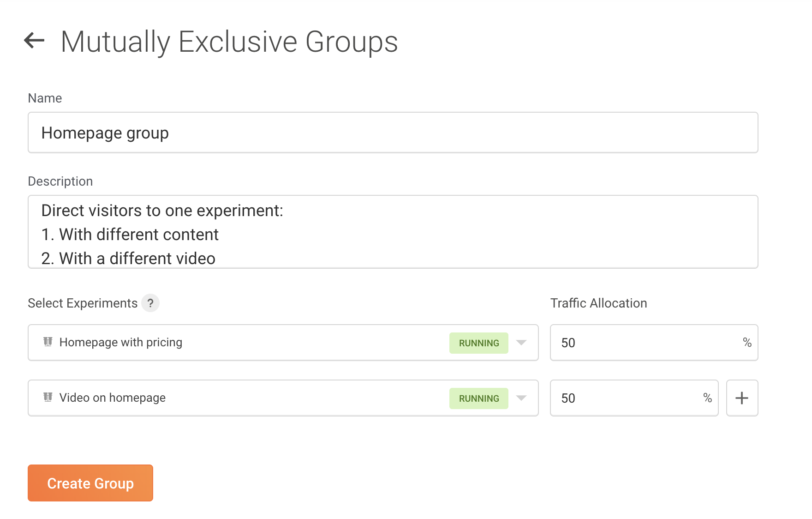Expand the status dropdown for Homepage with pricing

521,343
